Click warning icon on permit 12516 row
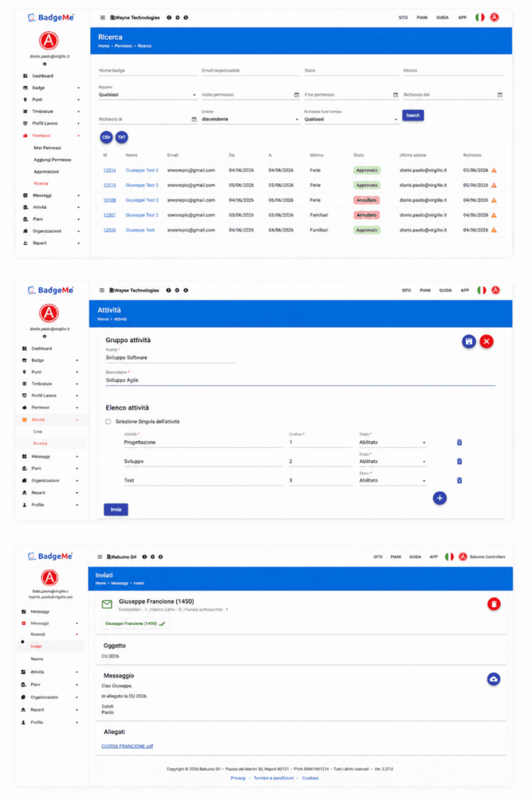Image resolution: width=532 pixels, height=798 pixels. pos(494,171)
